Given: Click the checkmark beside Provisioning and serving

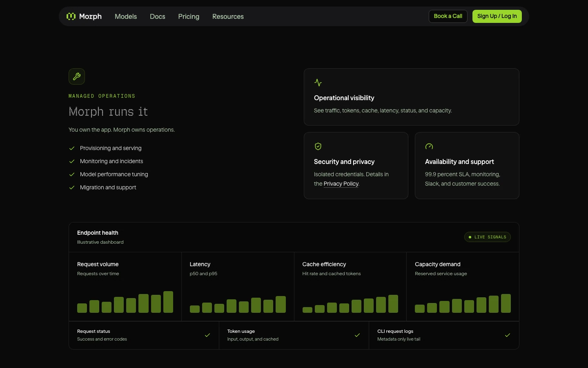Looking at the screenshot, I should [x=72, y=148].
